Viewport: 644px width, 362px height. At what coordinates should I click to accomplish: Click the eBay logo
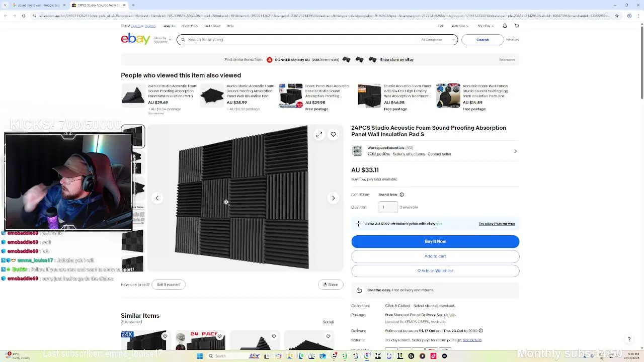135,39
